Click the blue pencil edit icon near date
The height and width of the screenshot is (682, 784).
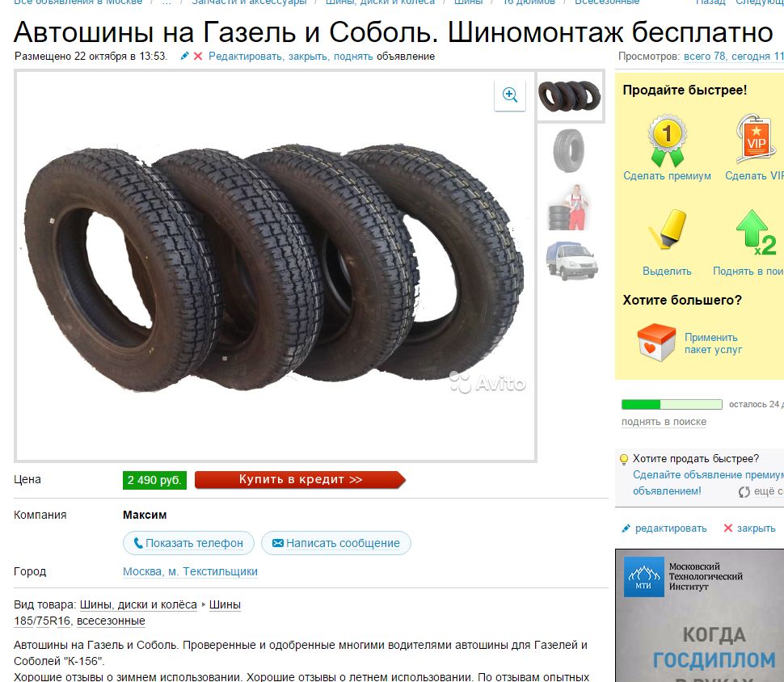point(184,56)
